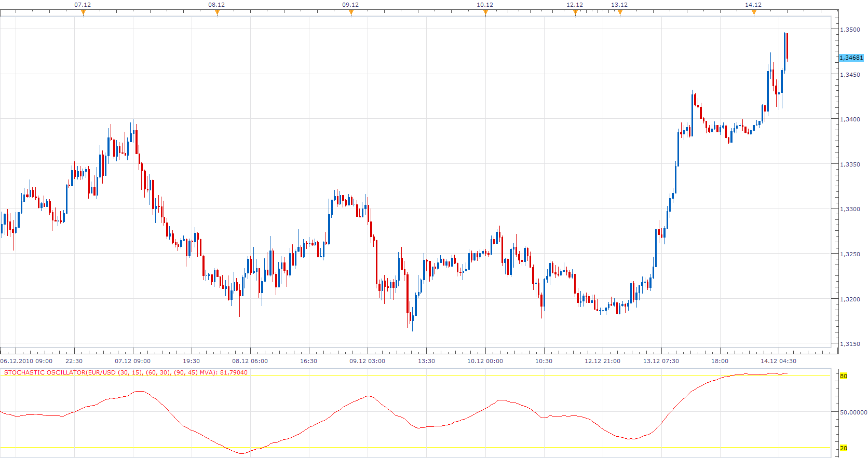
Task: Click the 10.12 00:00 time label
Action: tap(485, 361)
